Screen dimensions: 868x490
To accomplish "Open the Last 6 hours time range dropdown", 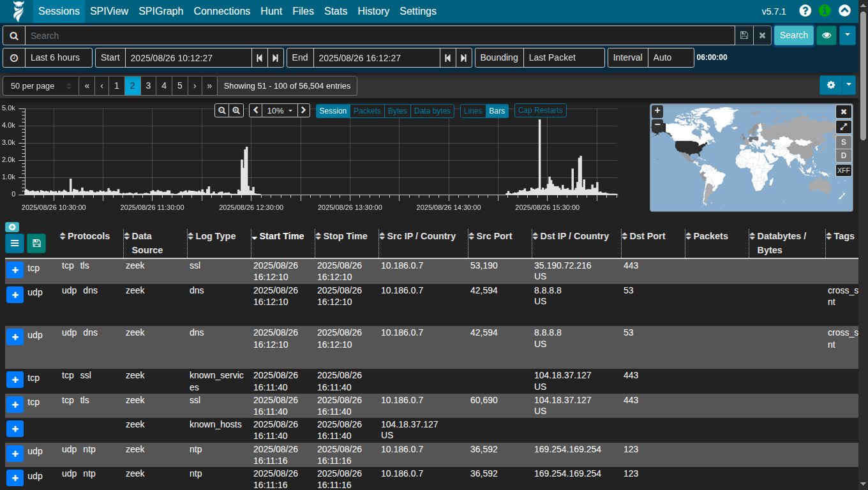I will (55, 57).
